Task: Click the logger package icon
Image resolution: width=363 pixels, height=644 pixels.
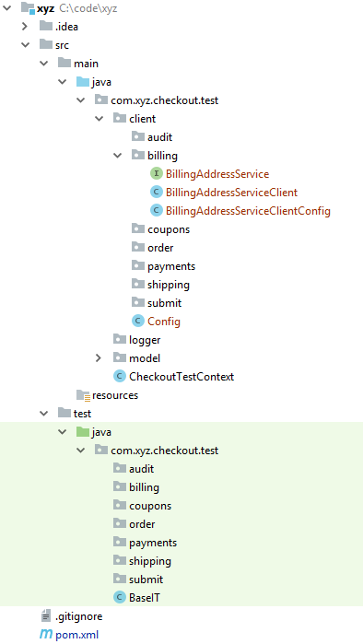Action: (120, 339)
